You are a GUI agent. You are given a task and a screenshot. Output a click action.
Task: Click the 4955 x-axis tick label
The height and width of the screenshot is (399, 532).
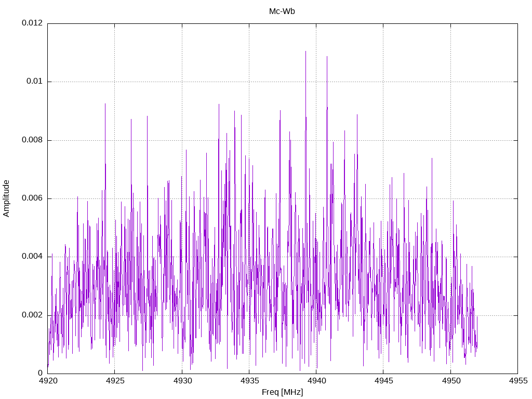[518, 381]
